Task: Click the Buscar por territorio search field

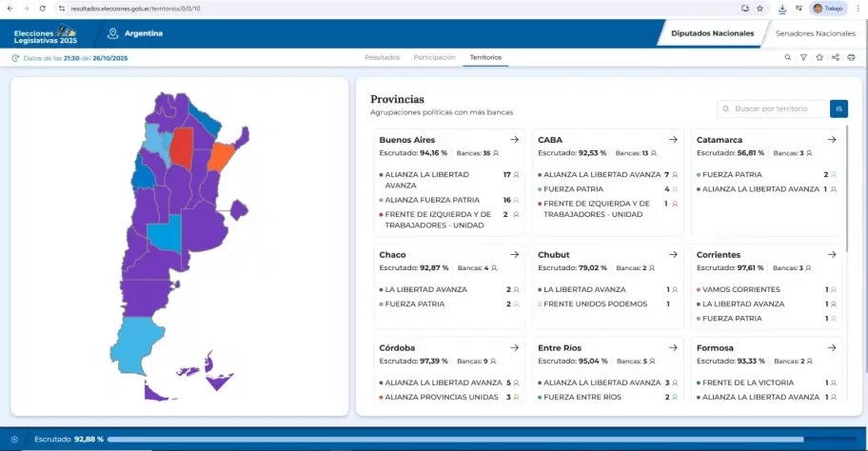Action: [x=773, y=109]
